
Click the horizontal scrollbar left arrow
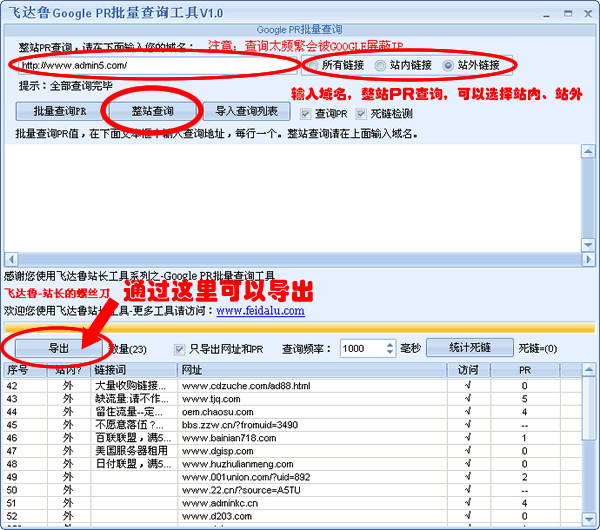[11, 259]
